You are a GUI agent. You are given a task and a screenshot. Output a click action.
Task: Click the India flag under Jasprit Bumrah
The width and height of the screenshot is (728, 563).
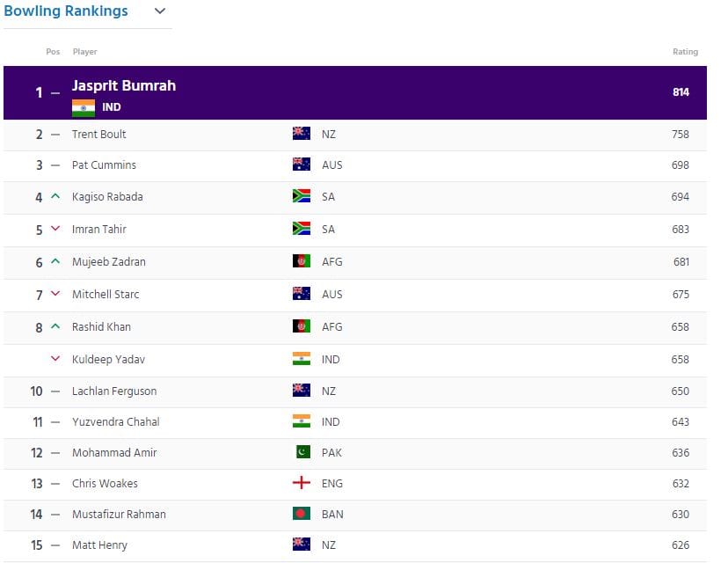84,107
